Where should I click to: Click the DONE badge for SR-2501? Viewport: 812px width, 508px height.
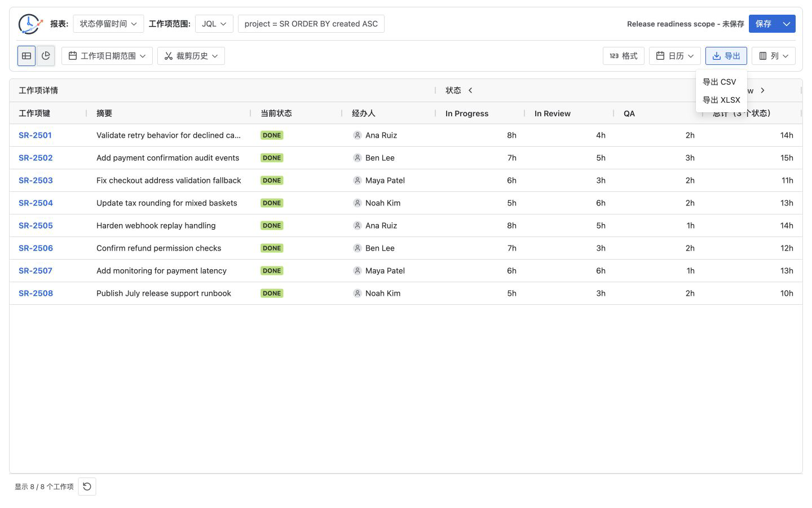[x=272, y=135]
